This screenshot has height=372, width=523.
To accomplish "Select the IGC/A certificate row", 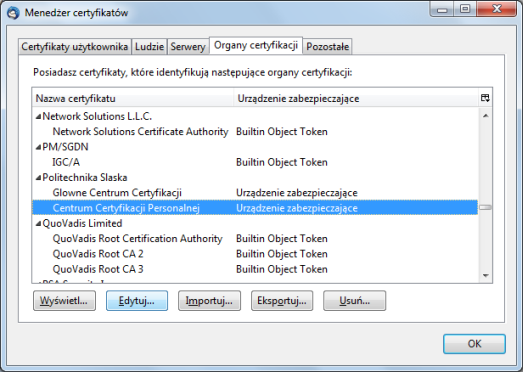I will (x=255, y=162).
